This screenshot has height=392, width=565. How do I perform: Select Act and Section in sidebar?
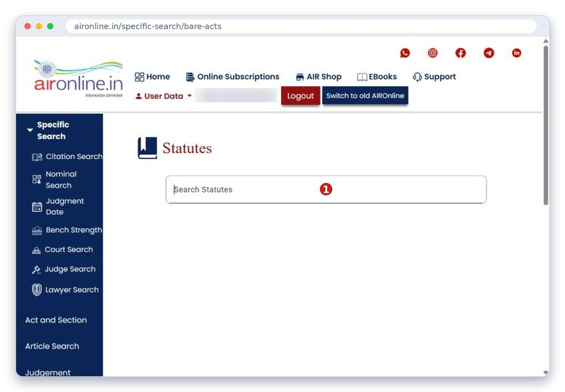click(56, 320)
